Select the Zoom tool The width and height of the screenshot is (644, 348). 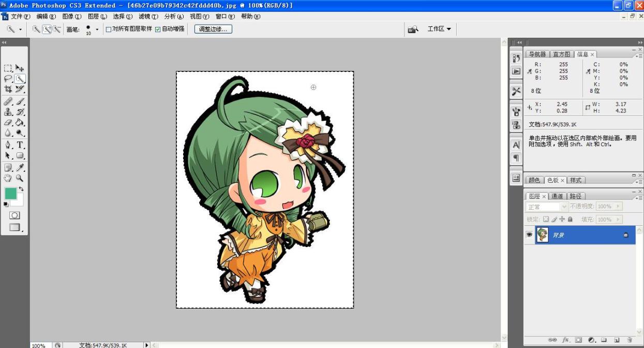20,178
